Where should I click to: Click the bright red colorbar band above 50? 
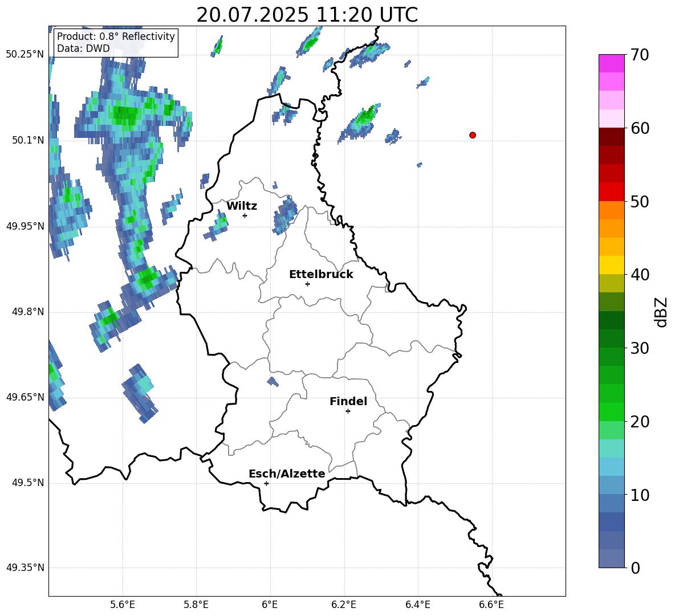(611, 192)
